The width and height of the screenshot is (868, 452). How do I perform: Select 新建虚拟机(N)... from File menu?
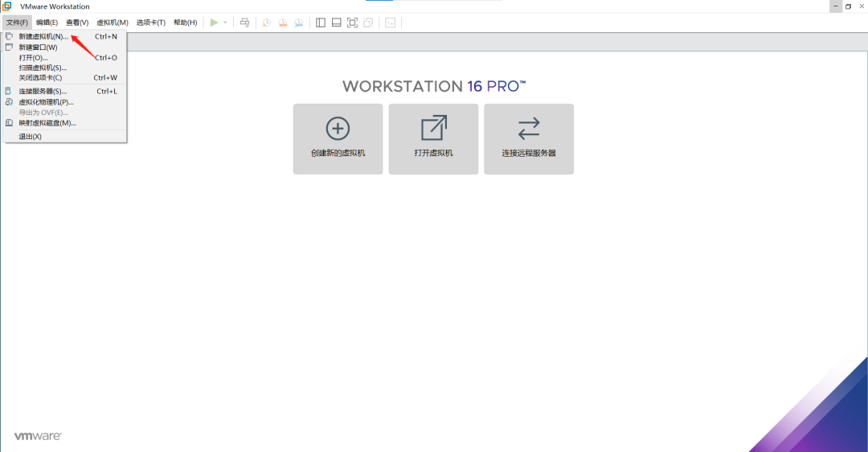point(65,36)
